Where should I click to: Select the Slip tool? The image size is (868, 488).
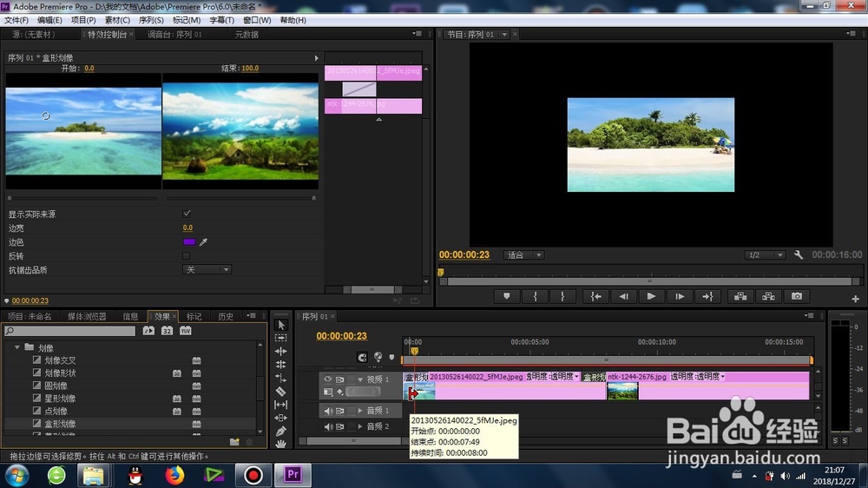click(280, 405)
